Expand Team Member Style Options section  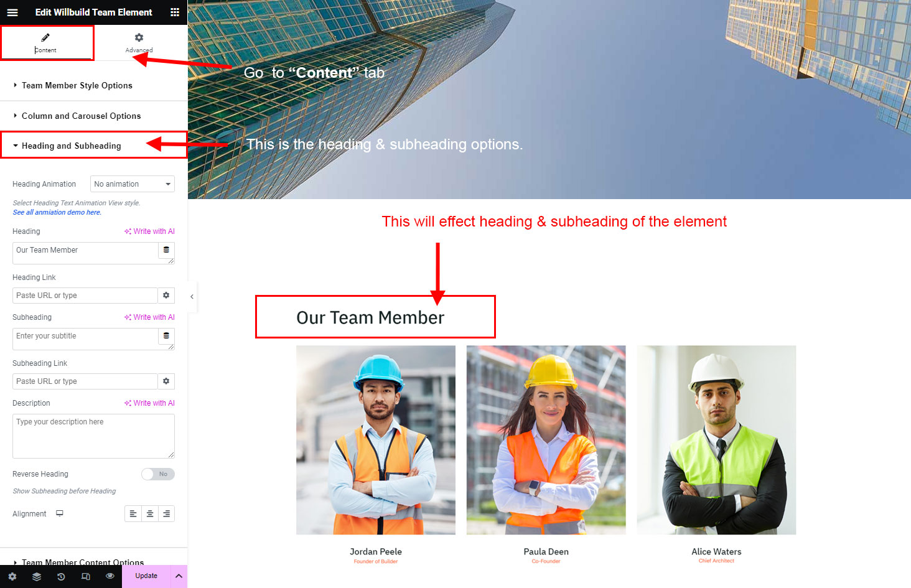tap(77, 86)
